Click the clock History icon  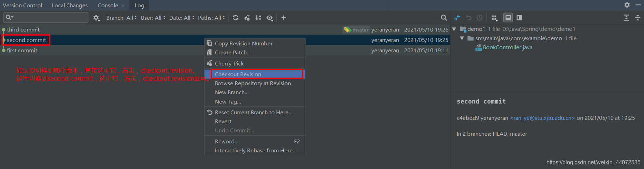(480, 18)
